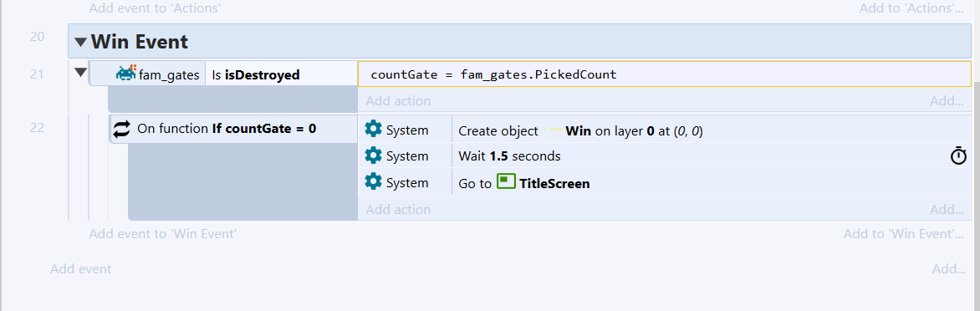Image resolution: width=980 pixels, height=311 pixels.
Task: Click Add action under event 22
Action: [398, 209]
